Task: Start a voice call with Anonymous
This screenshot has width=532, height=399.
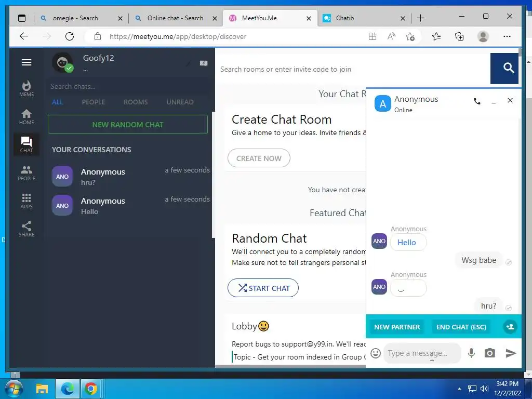Action: (477, 101)
